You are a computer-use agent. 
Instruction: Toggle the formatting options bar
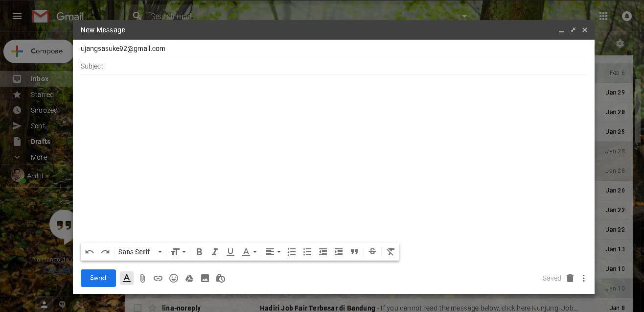(x=127, y=278)
